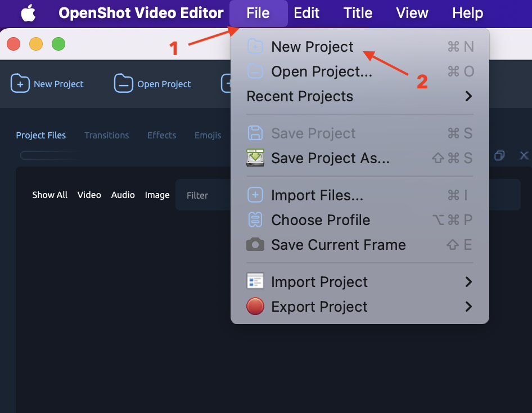Filter files with Show All
Screen dimensions: 532x413
(50, 195)
